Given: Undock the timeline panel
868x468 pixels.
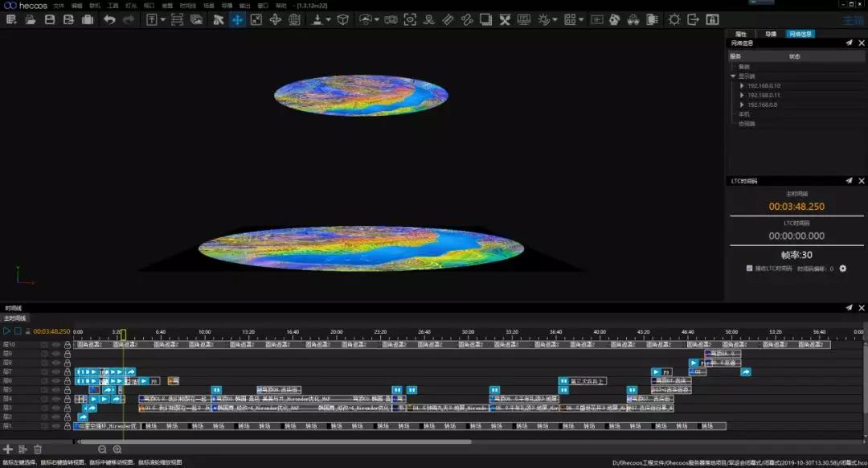Looking at the screenshot, I should tap(850, 308).
